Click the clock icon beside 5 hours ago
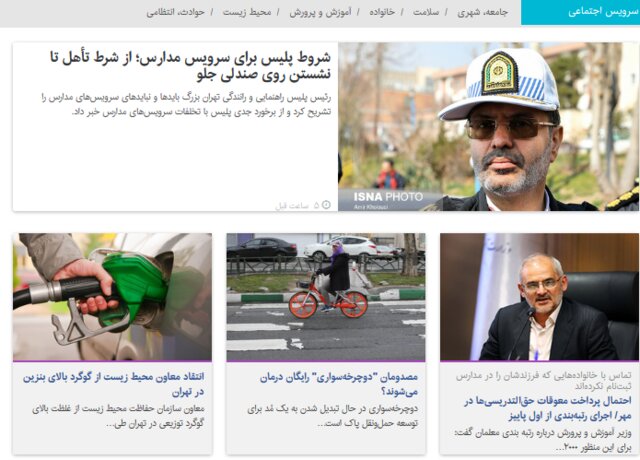 click(x=326, y=204)
